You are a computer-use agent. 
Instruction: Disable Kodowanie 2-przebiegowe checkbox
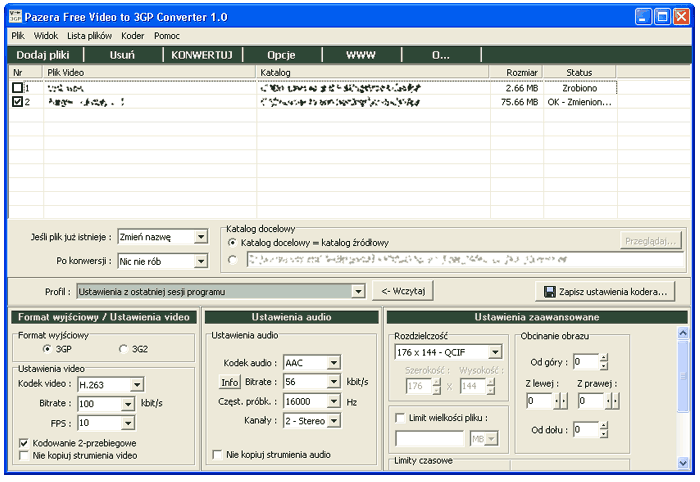[24, 442]
